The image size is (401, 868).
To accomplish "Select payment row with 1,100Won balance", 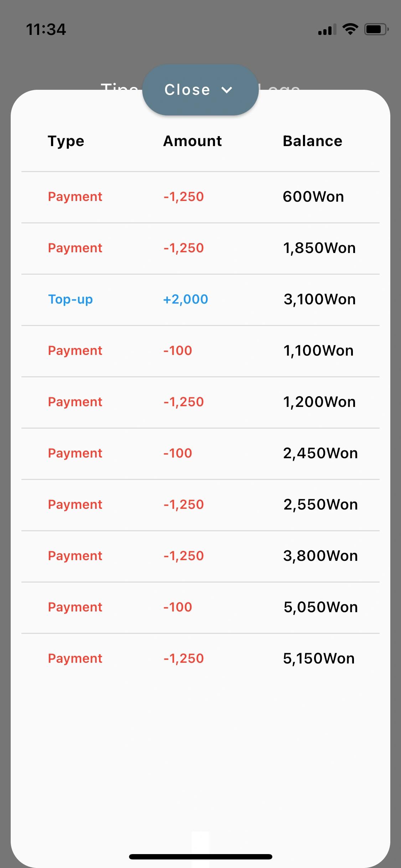I will pos(200,351).
